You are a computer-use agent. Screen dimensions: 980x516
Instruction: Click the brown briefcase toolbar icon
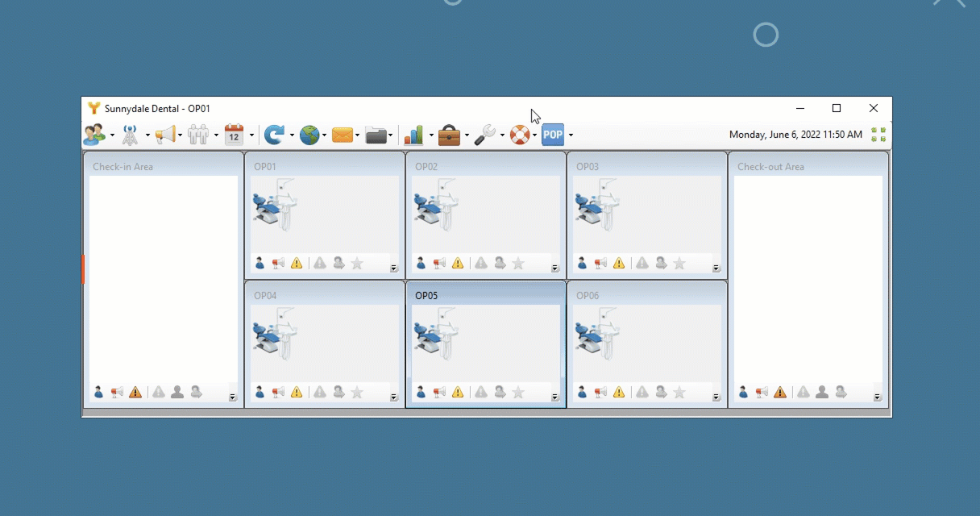coord(449,135)
